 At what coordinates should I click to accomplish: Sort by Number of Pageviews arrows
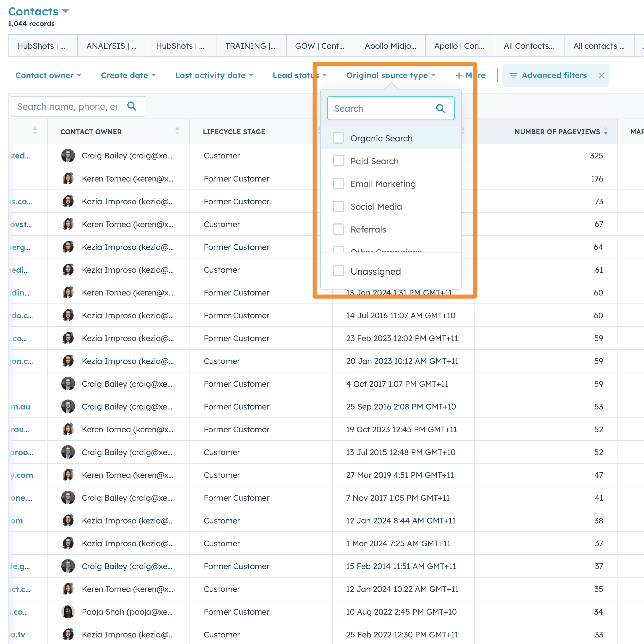pyautogui.click(x=605, y=131)
